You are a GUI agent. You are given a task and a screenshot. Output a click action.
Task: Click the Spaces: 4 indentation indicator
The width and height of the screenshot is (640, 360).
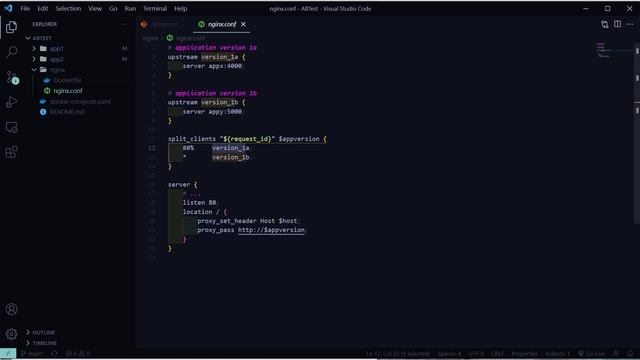click(x=449, y=354)
